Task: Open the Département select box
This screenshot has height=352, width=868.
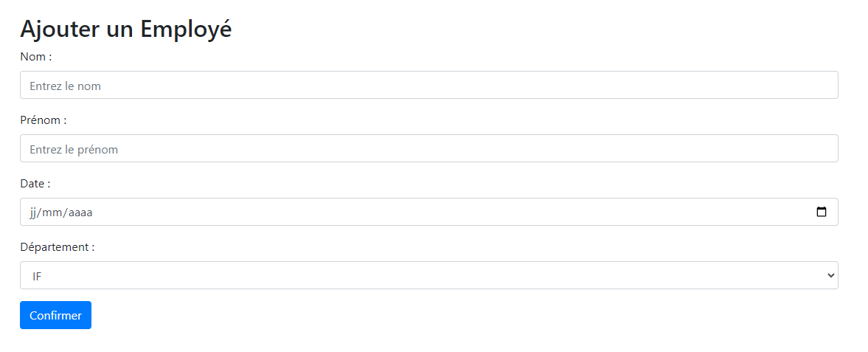Action: click(x=428, y=275)
